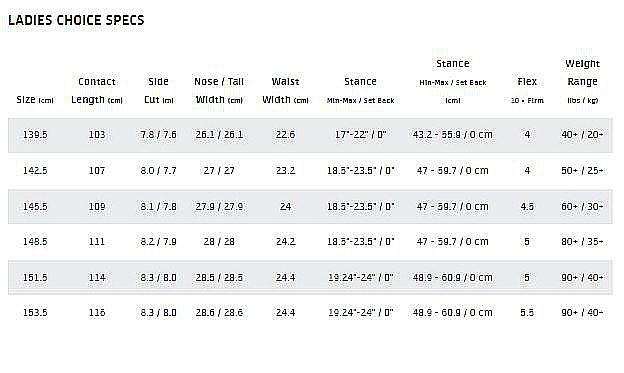Click contact length value 116
This screenshot has height=373, width=624.
coord(97,312)
